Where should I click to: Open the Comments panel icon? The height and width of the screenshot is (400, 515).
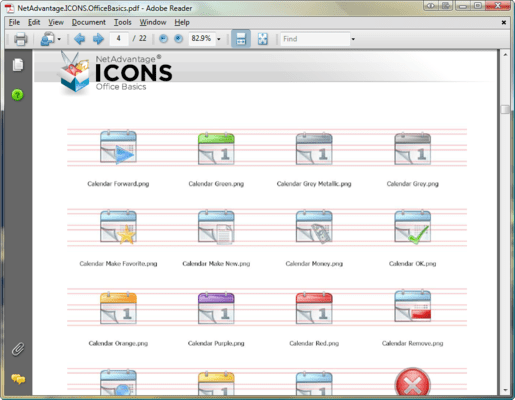18,379
